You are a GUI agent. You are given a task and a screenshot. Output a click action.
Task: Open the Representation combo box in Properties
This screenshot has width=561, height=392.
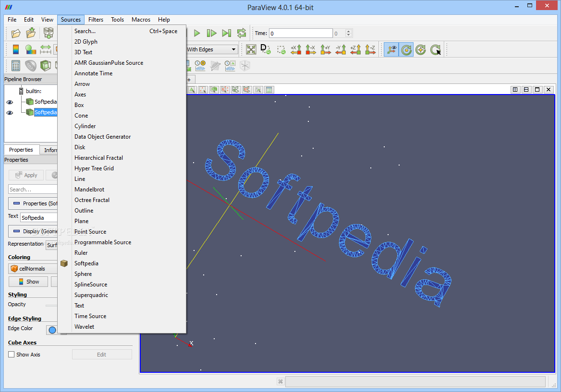tap(52, 245)
